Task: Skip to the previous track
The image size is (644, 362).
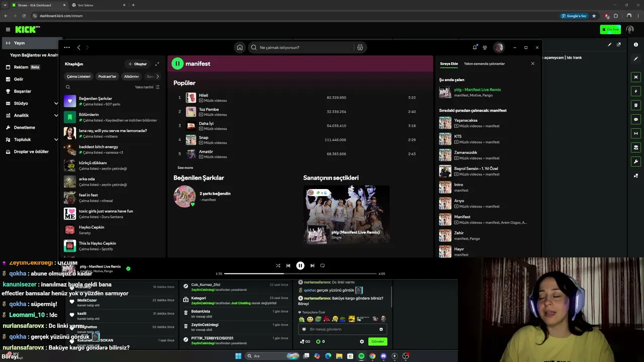Action: pos(288,265)
